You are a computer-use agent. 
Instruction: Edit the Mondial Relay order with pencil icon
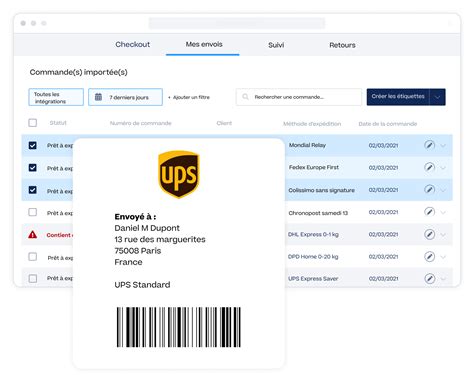[x=429, y=145]
